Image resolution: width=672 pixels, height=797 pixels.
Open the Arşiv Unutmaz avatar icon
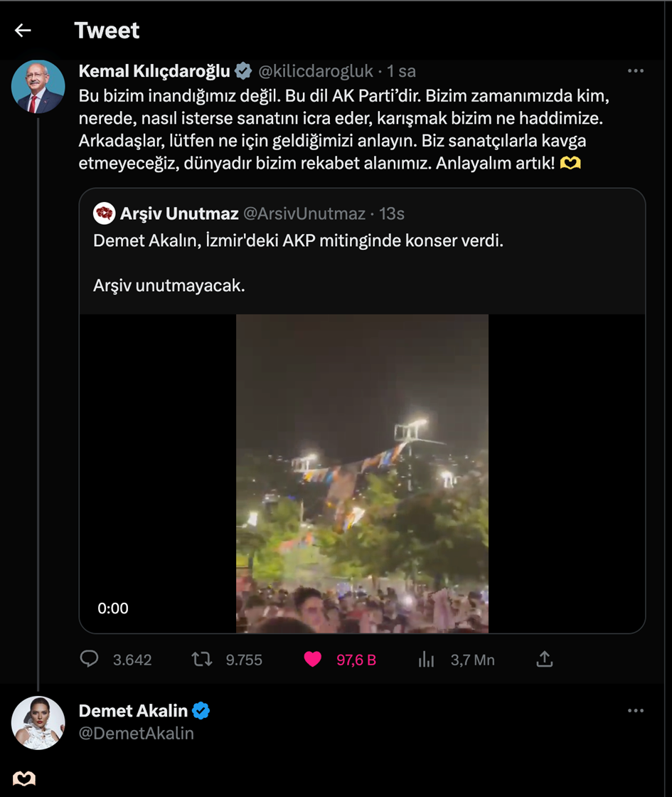105,213
